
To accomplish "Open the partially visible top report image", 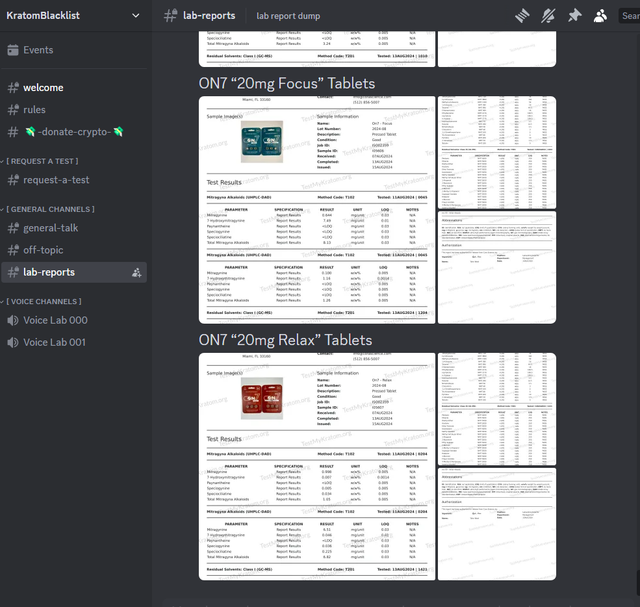I will [x=317, y=49].
